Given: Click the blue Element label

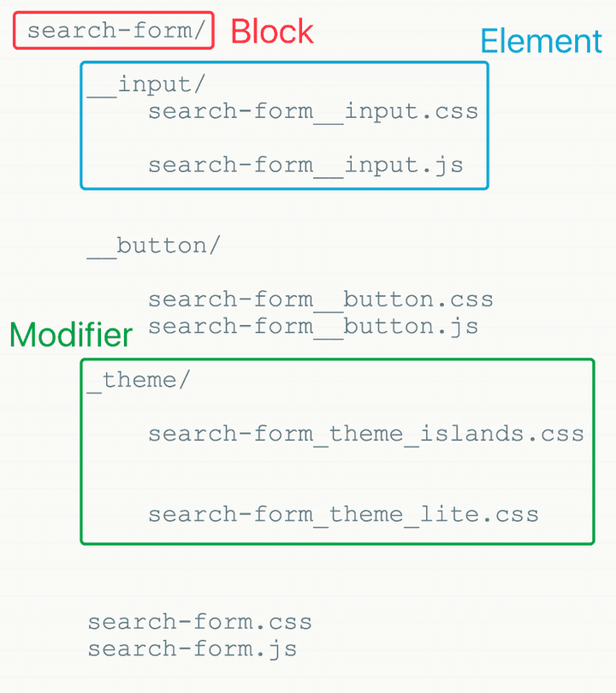Looking at the screenshot, I should point(541,41).
